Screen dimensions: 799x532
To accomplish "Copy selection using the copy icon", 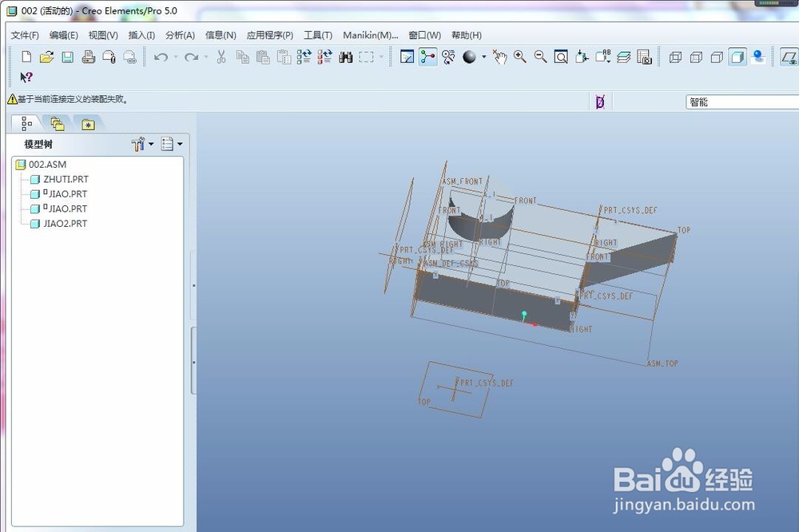I will 243,57.
